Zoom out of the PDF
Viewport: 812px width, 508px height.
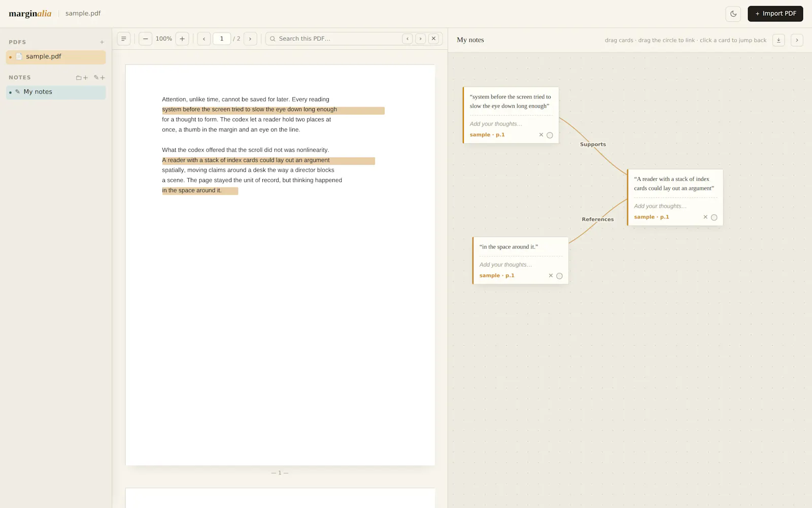tap(145, 39)
